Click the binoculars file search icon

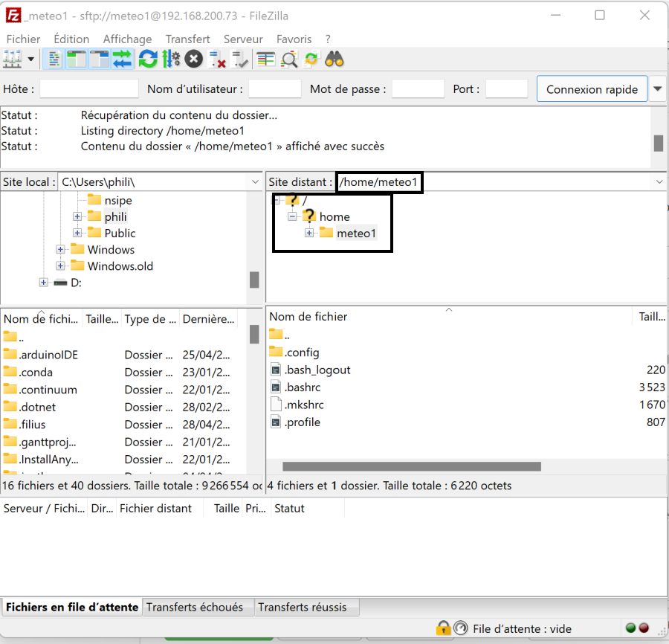click(334, 59)
